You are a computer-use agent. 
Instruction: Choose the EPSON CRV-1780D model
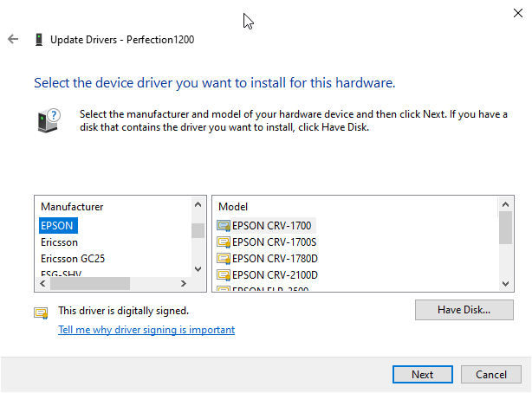point(275,258)
